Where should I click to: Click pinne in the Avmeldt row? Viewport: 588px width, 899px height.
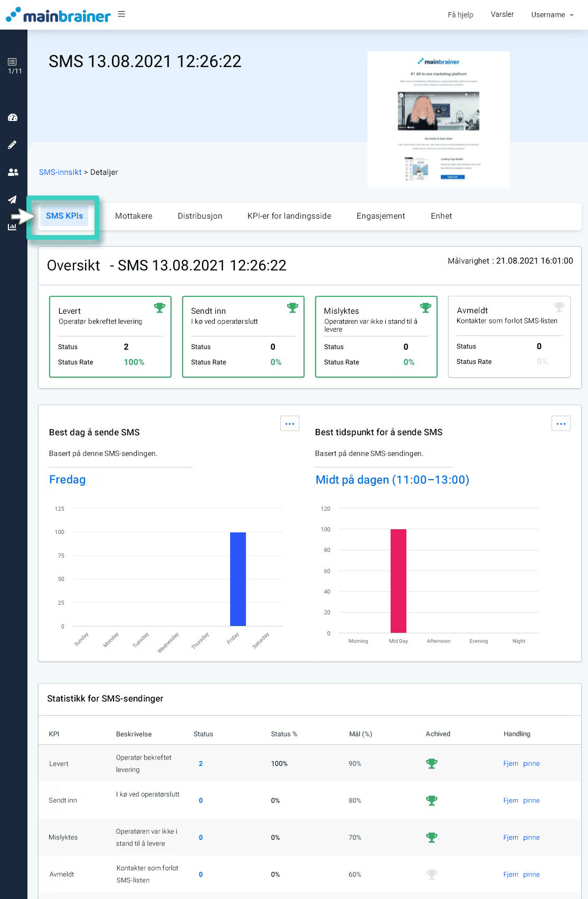click(x=532, y=874)
